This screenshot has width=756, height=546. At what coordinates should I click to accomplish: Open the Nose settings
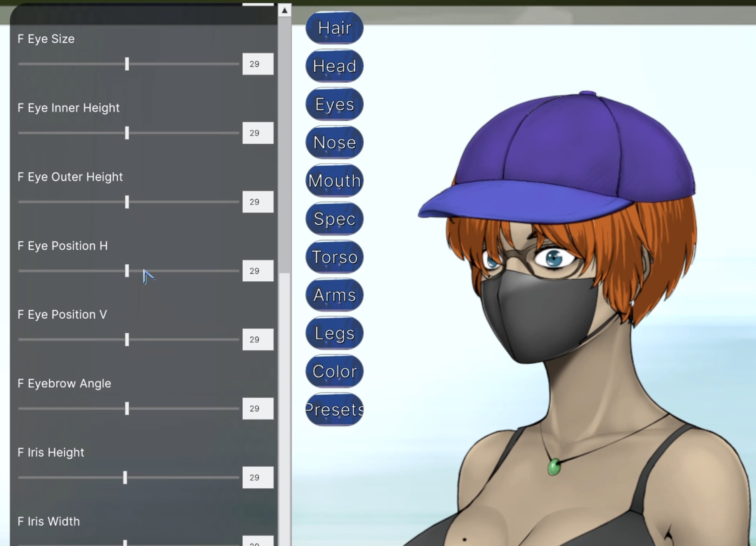[334, 142]
